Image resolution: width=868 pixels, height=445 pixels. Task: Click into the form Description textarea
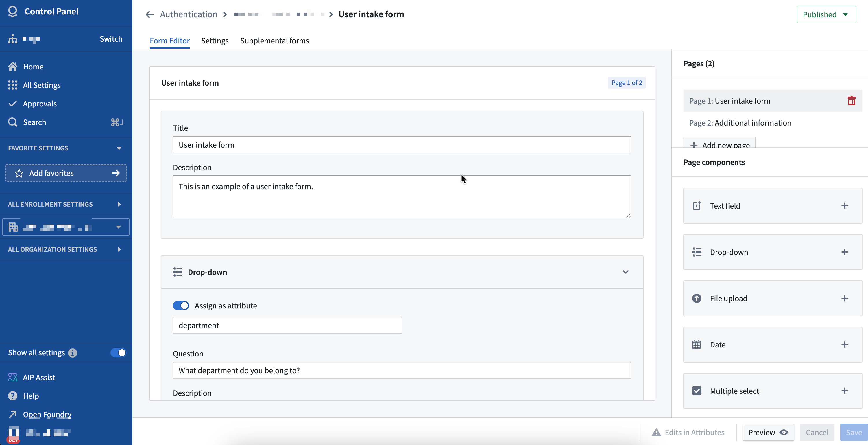402,196
